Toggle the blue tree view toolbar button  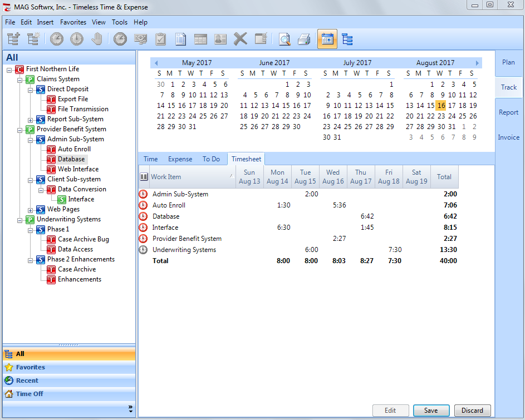[347, 39]
